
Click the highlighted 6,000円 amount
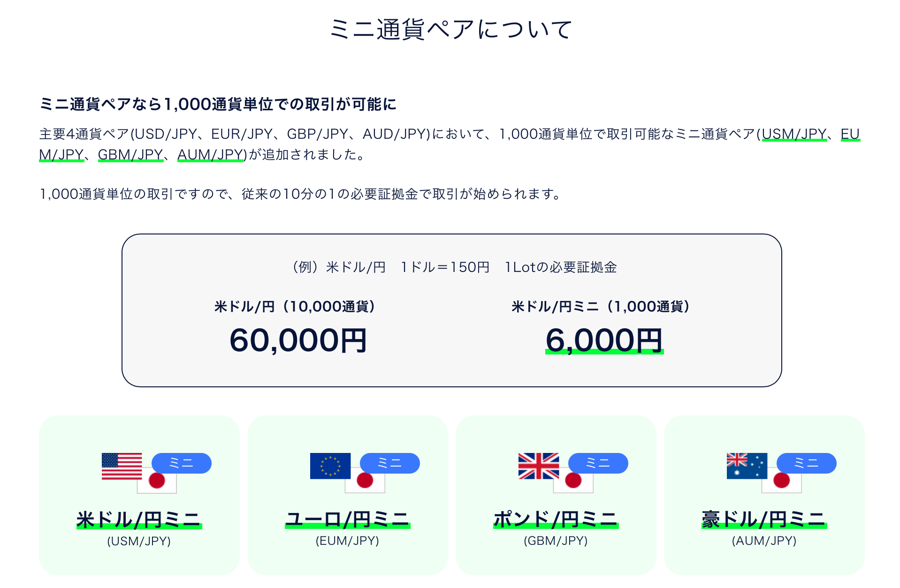pyautogui.click(x=604, y=340)
